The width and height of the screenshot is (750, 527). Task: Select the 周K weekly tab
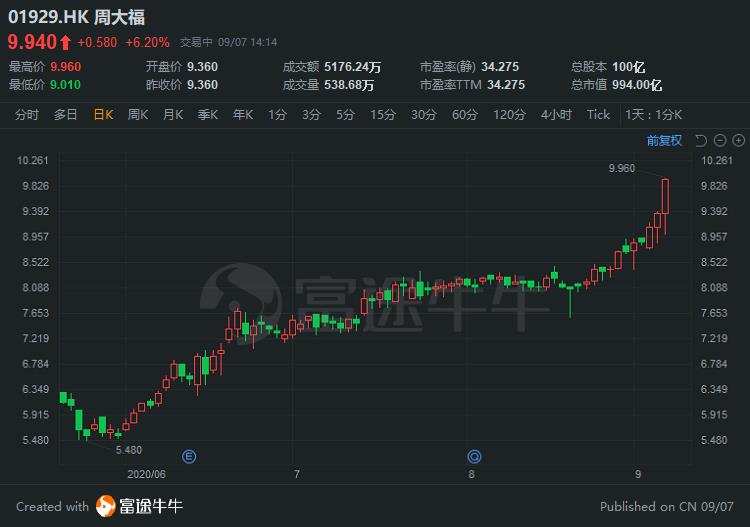tap(138, 115)
